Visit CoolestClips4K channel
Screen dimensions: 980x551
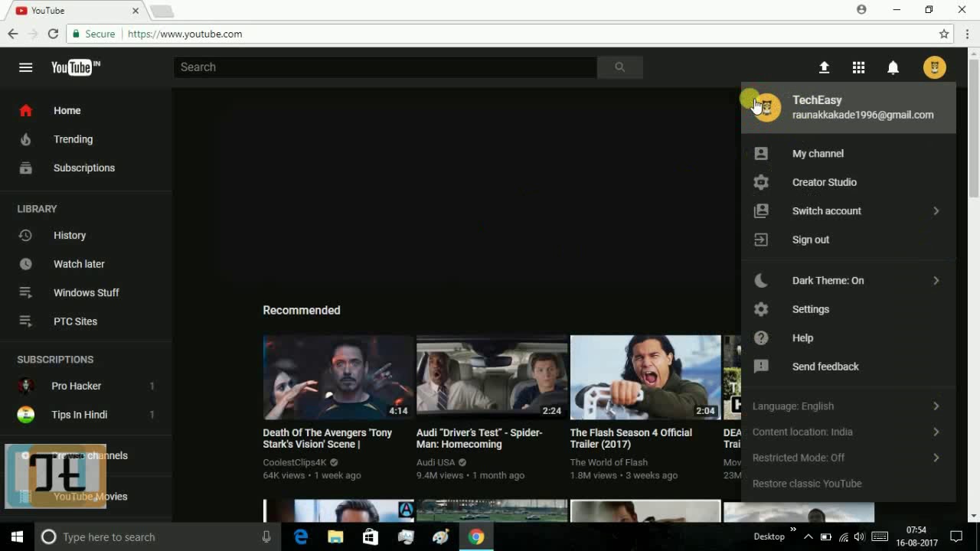295,463
